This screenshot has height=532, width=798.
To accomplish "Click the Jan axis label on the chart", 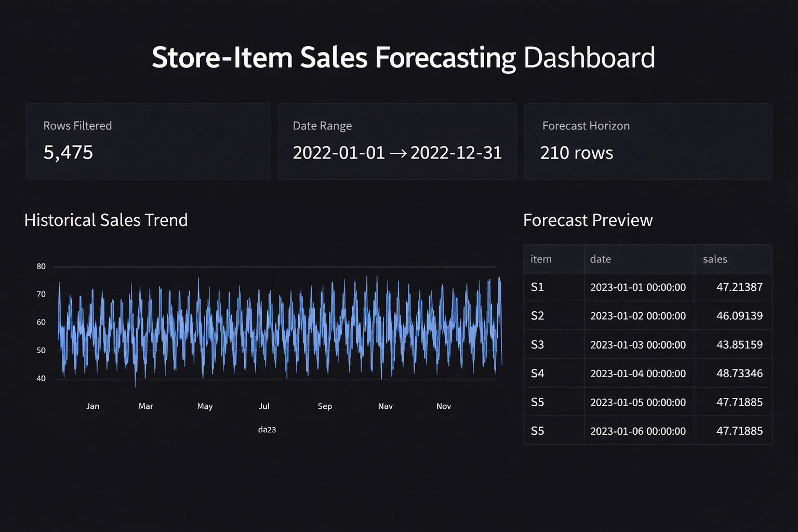I will coord(92,406).
